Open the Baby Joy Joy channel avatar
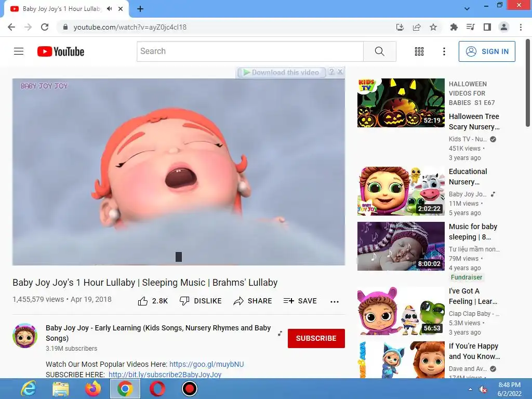 coord(25,336)
